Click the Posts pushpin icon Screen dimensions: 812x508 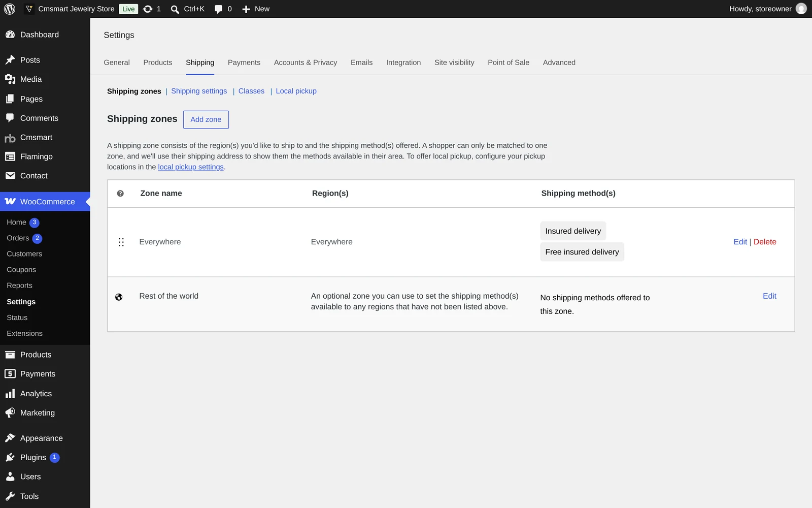pyautogui.click(x=10, y=60)
